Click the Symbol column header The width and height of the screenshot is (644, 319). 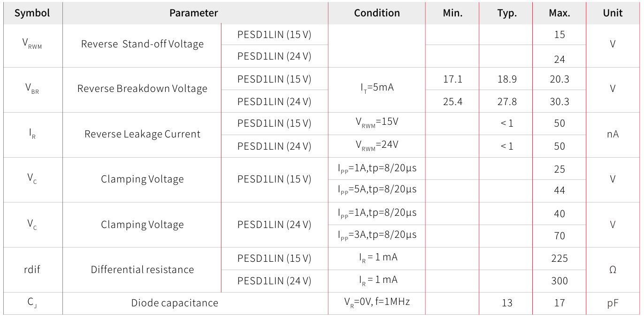pyautogui.click(x=32, y=13)
